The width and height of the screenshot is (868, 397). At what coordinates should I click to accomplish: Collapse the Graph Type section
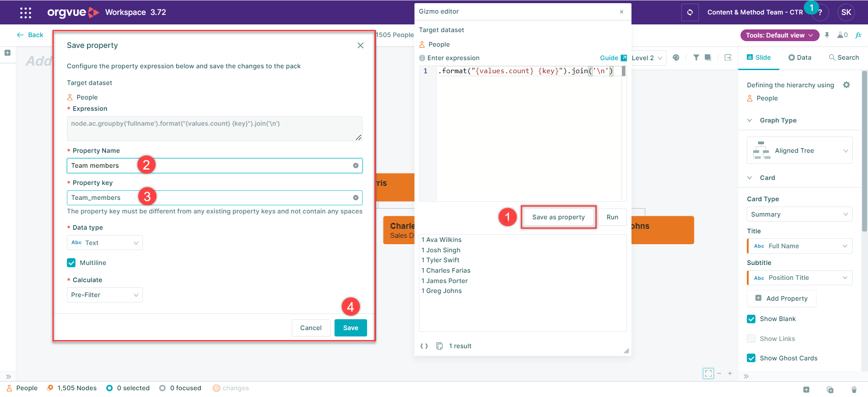click(x=750, y=120)
